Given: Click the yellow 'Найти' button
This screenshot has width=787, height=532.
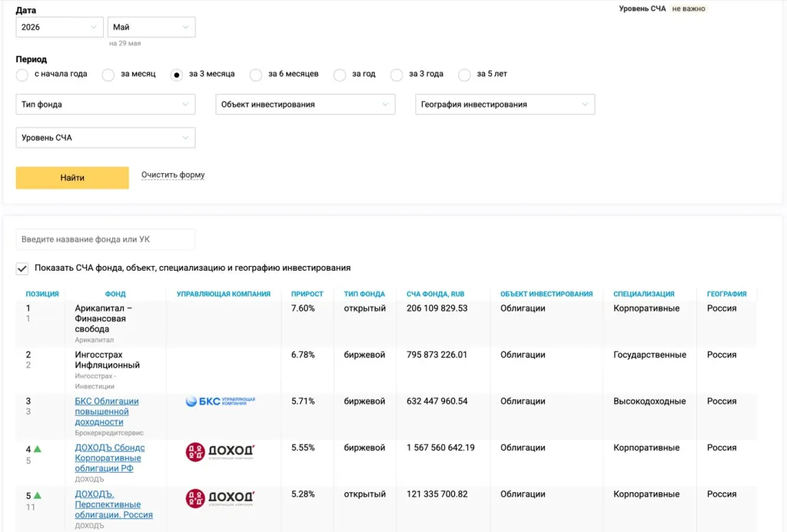Looking at the screenshot, I should [x=72, y=178].
